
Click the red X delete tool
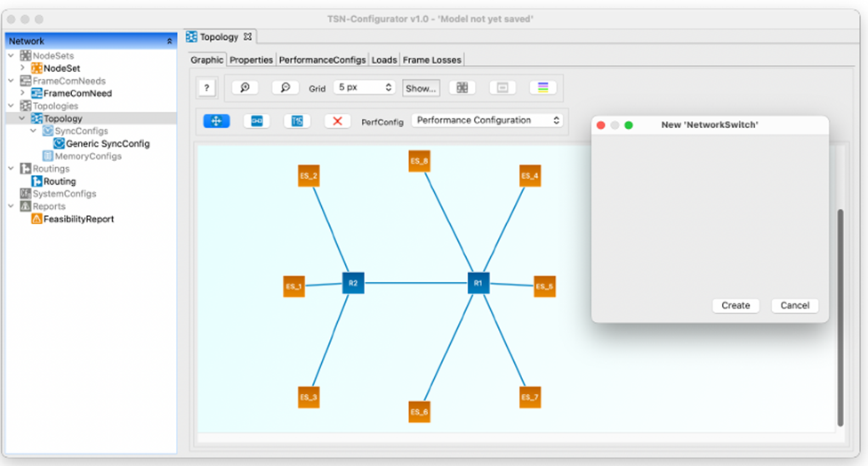pyautogui.click(x=336, y=121)
